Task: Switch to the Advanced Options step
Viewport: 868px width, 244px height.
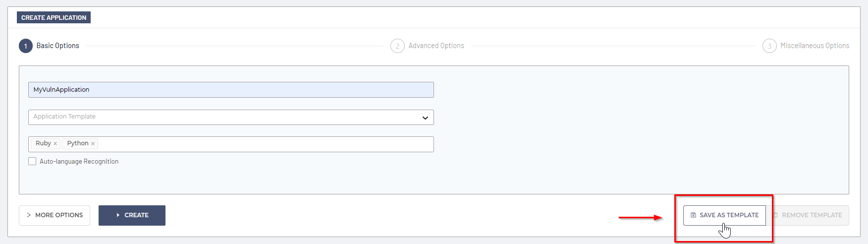Action: click(x=436, y=46)
